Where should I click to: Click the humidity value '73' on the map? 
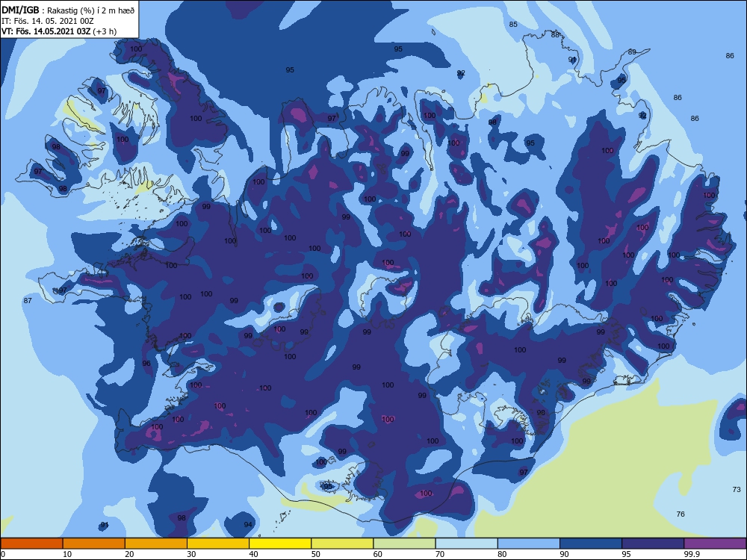(737, 490)
